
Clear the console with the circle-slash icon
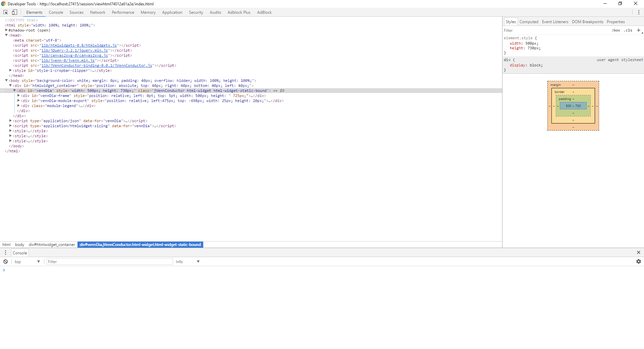pos(6,261)
